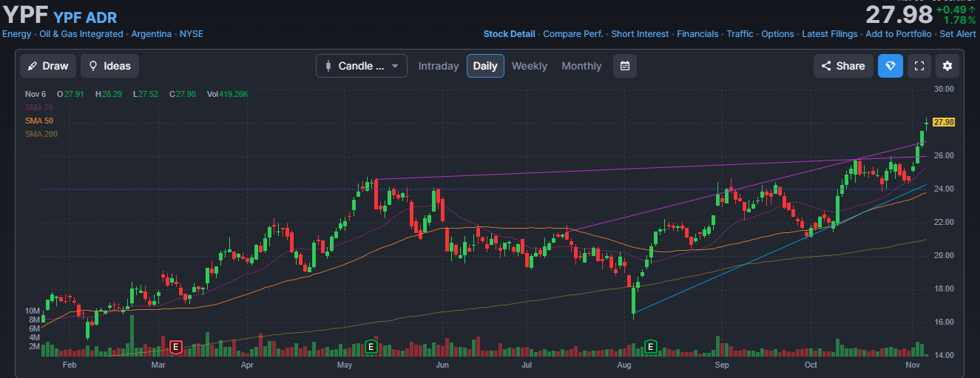Toggle the SMA 20 indicator label
The image size is (980, 378).
tap(39, 107)
